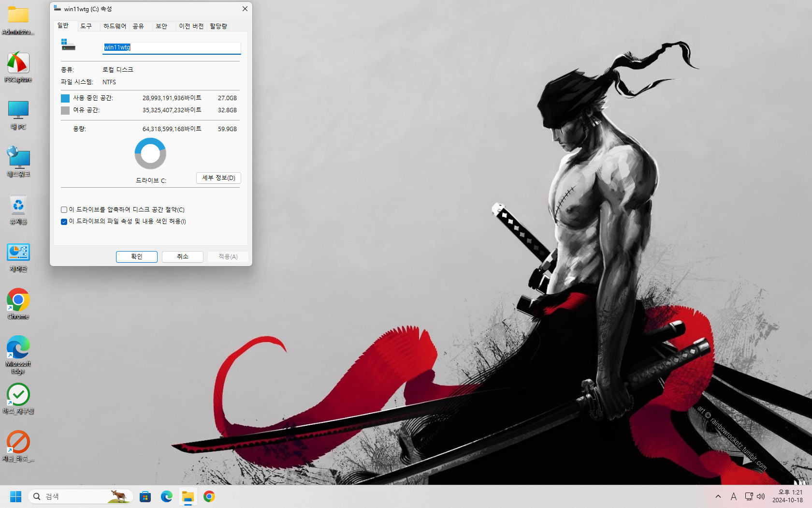
Task: Click the 28,993,191,936바이트 used bytes text
Action: 172,98
